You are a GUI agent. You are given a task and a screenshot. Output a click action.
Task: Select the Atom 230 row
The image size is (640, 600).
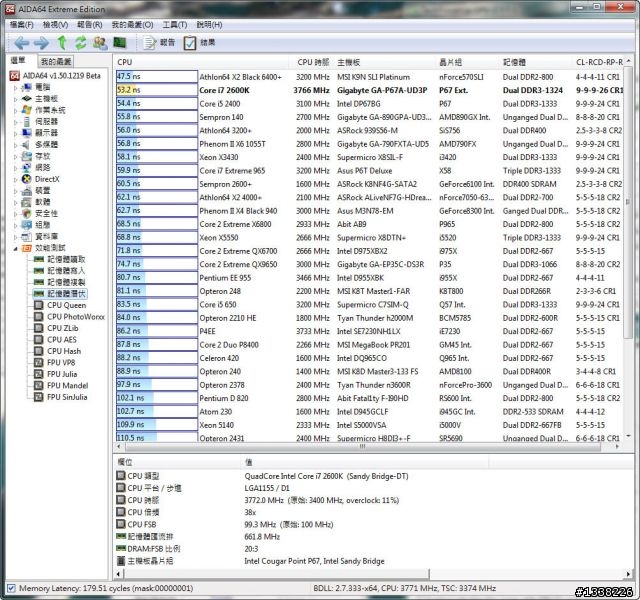click(x=369, y=411)
